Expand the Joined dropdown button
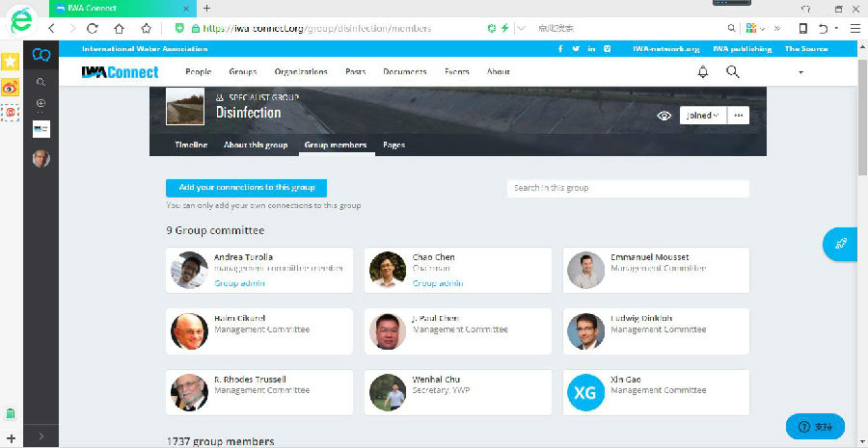868x448 pixels. (x=702, y=116)
